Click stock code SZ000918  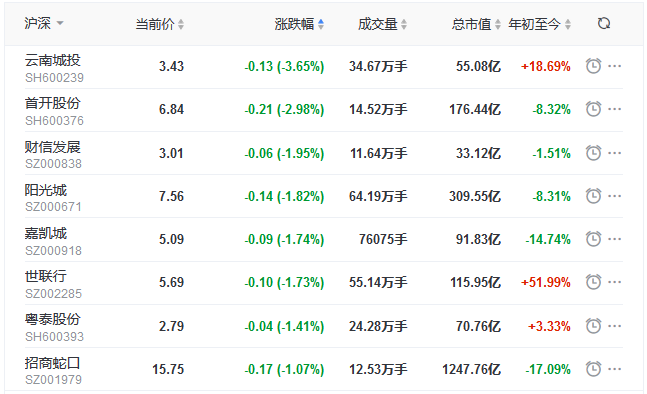(53, 250)
